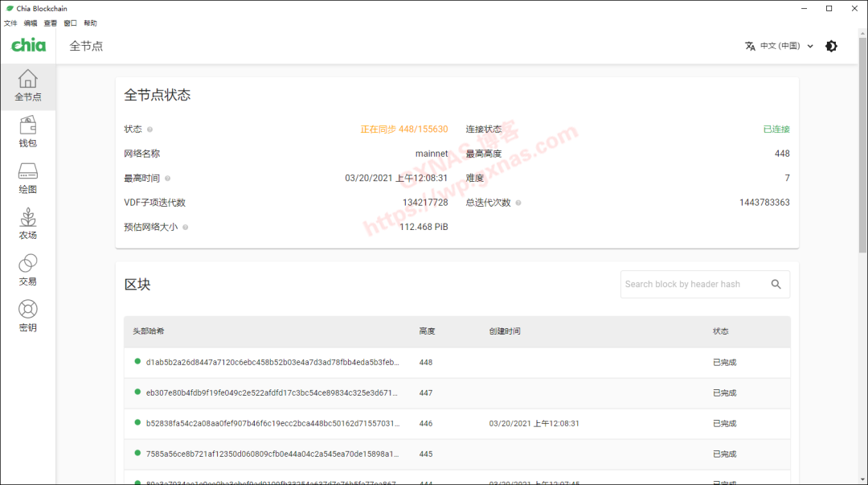The height and width of the screenshot is (485, 868).
Task: Click the info icon beside 预估网络大小
Action: 186,228
